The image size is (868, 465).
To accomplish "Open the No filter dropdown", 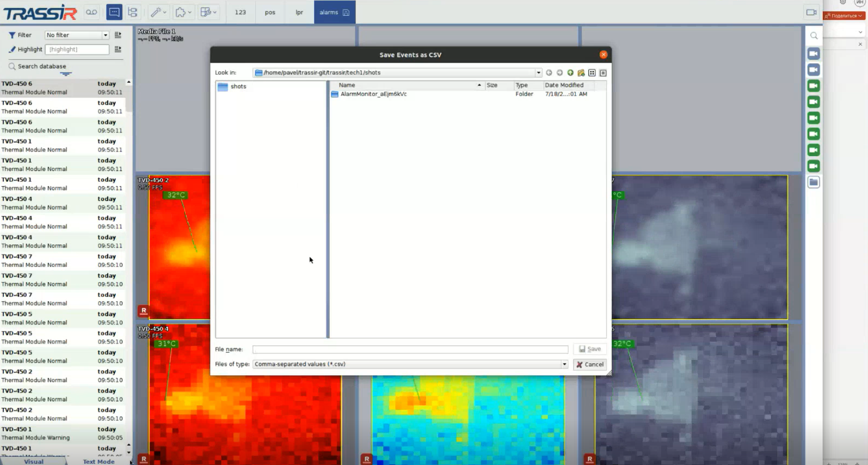I will 77,35.
